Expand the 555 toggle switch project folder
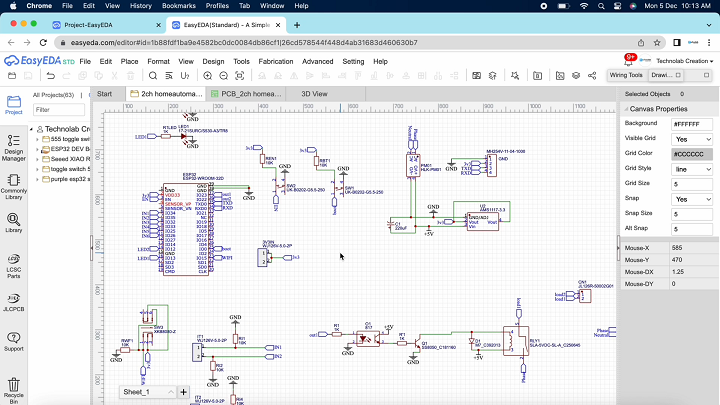720x405 pixels. pos(37,139)
